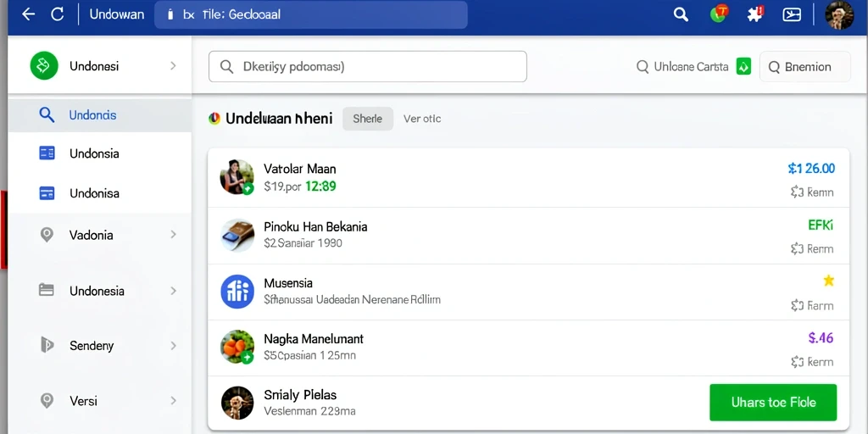868x434 pixels.
Task: Open the Vatolar Maan profile thumbnail
Action: 237,176
